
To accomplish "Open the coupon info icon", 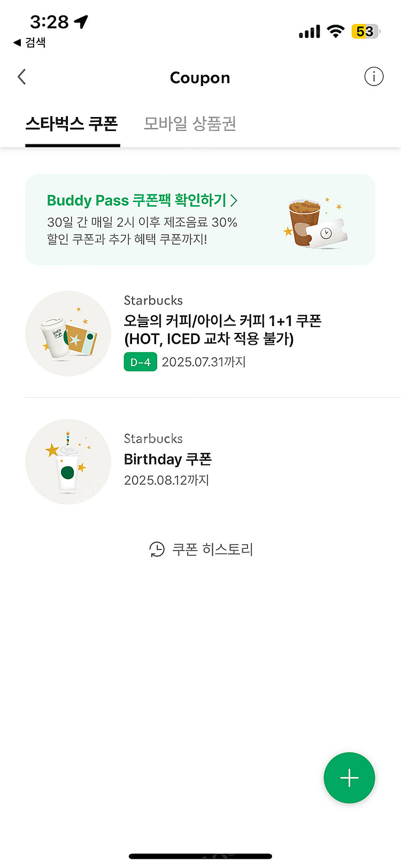I will point(374,77).
